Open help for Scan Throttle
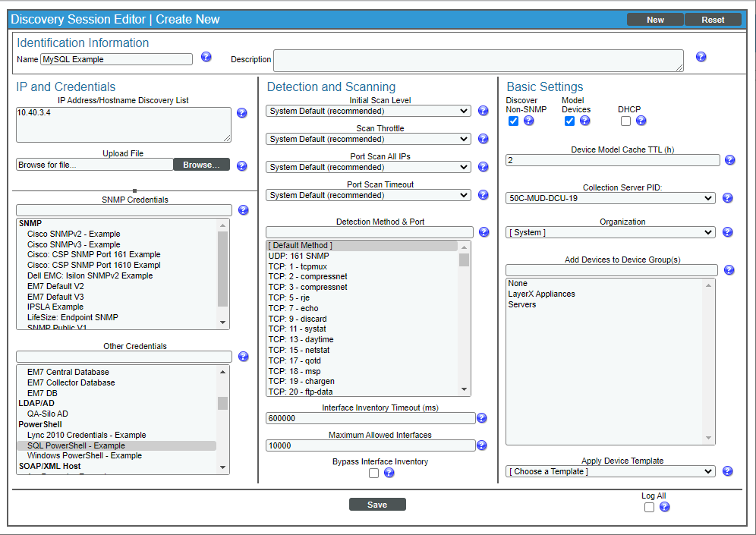Viewport: 756px width, 535px height. click(x=483, y=138)
